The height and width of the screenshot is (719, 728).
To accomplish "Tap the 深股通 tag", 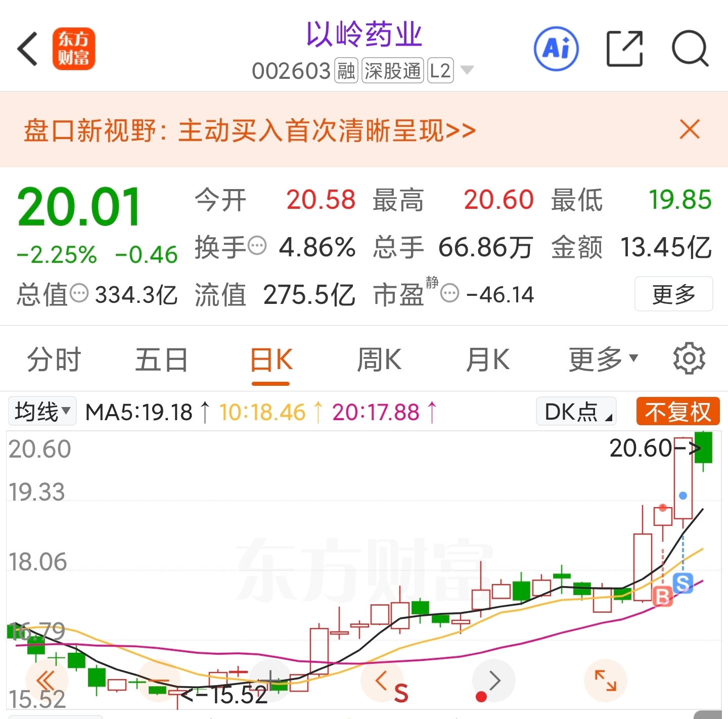I will 393,71.
